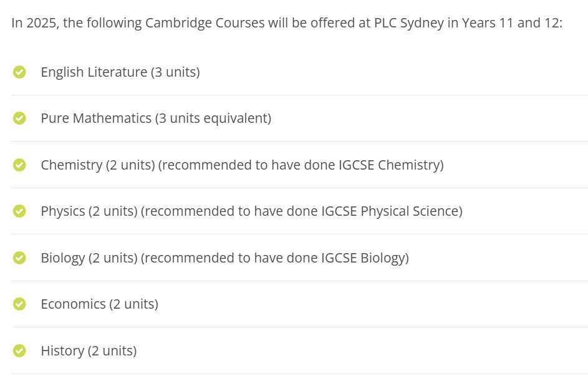The image size is (588, 376).
Task: Select the Economics (2 units) entry
Action: pos(100,304)
